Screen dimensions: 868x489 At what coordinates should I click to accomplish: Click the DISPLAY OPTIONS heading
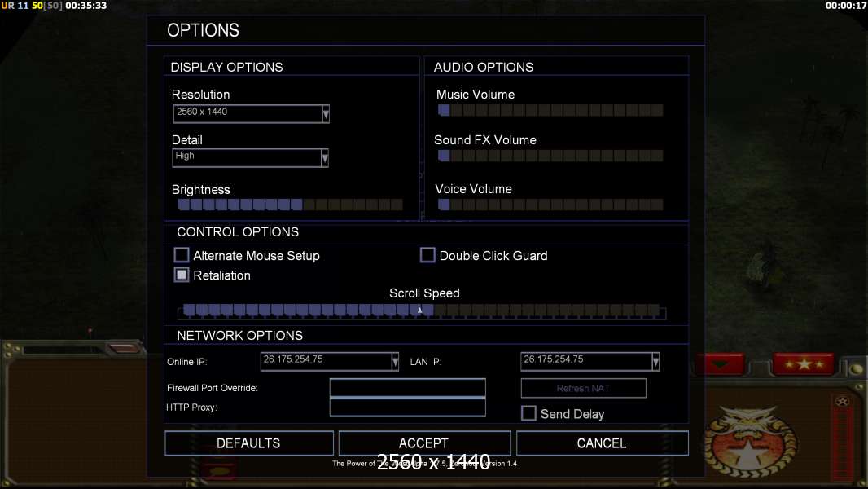(226, 67)
